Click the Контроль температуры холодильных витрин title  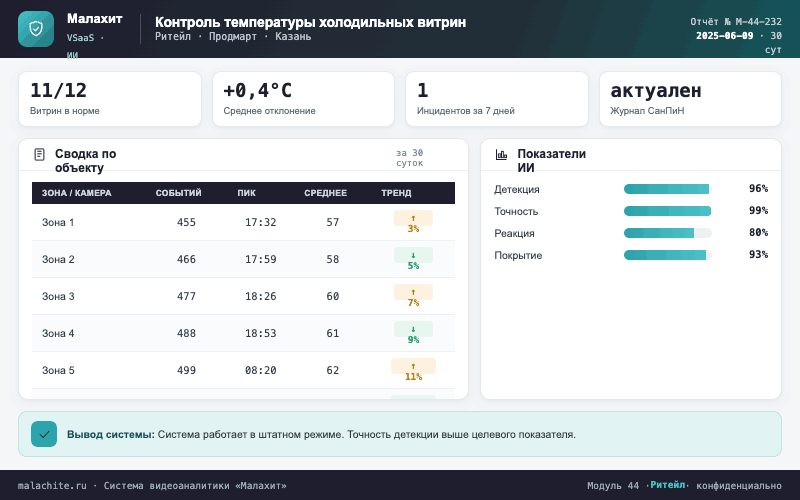[x=310, y=22]
